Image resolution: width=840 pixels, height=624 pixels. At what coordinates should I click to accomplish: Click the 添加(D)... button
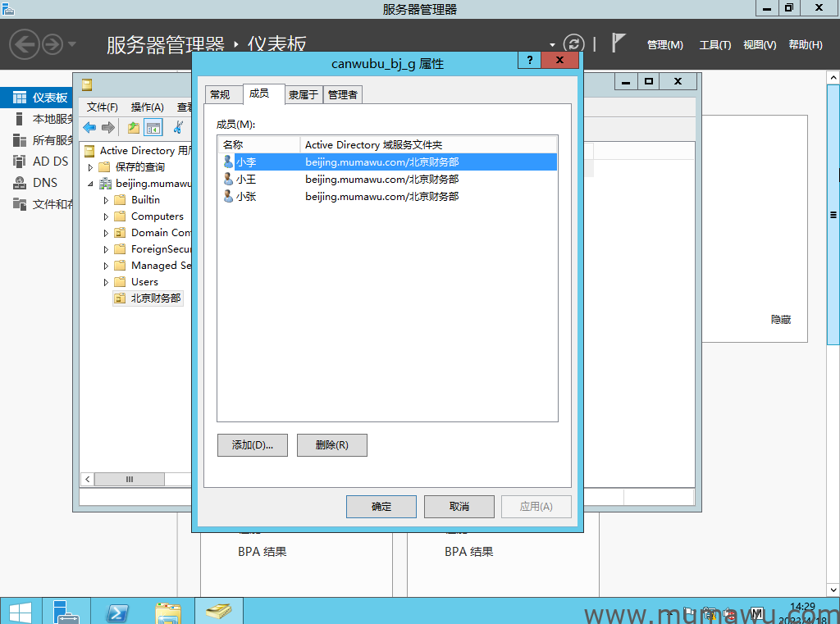(x=253, y=445)
